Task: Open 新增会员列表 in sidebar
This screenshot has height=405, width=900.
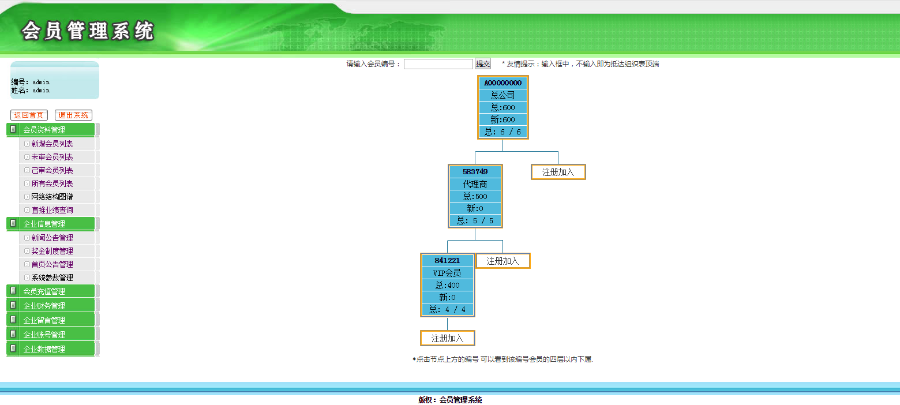Action: click(x=52, y=143)
